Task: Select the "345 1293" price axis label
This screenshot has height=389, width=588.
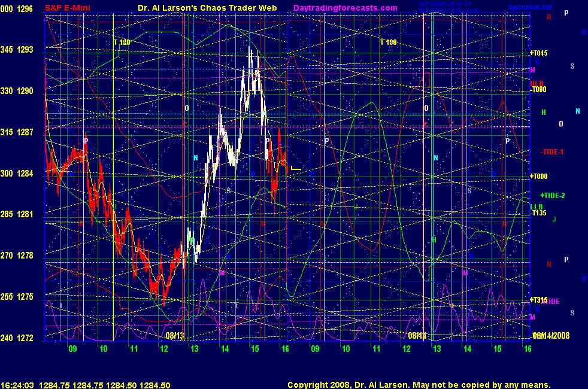Action: tap(17, 50)
